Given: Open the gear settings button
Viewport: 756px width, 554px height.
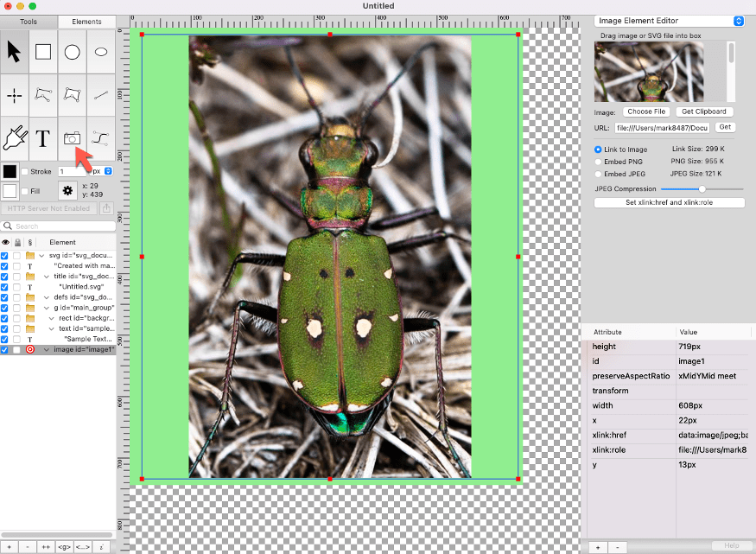Looking at the screenshot, I should pos(67,190).
